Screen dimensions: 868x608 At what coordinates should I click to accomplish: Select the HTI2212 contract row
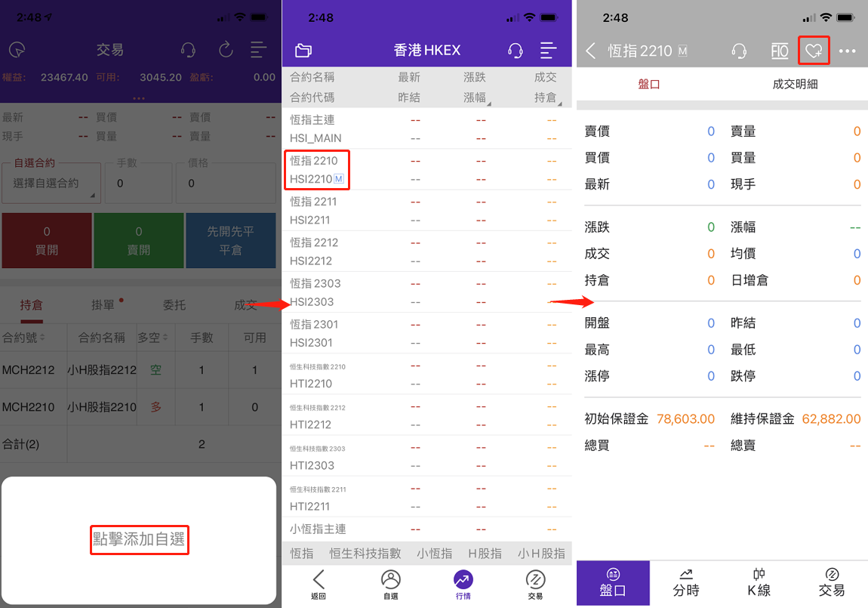pos(426,415)
